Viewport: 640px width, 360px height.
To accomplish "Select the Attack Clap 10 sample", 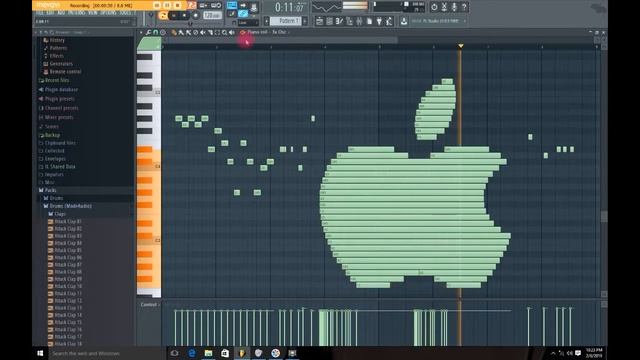I will pyautogui.click(x=68, y=286).
